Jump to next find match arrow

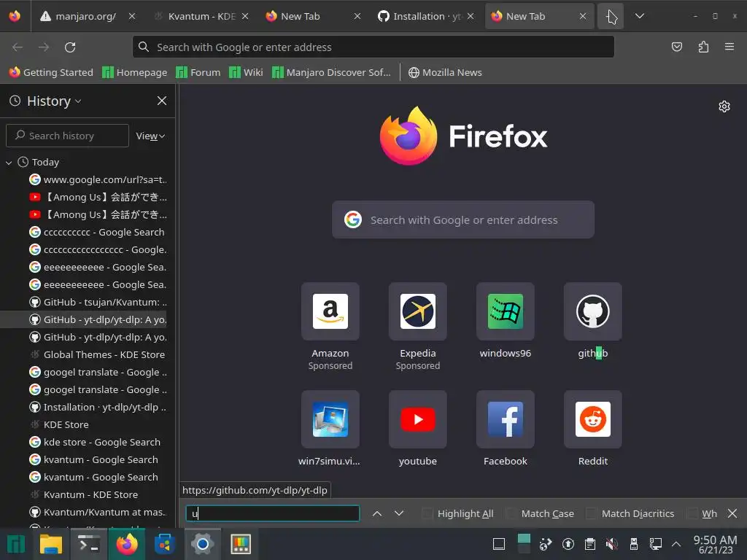(399, 513)
